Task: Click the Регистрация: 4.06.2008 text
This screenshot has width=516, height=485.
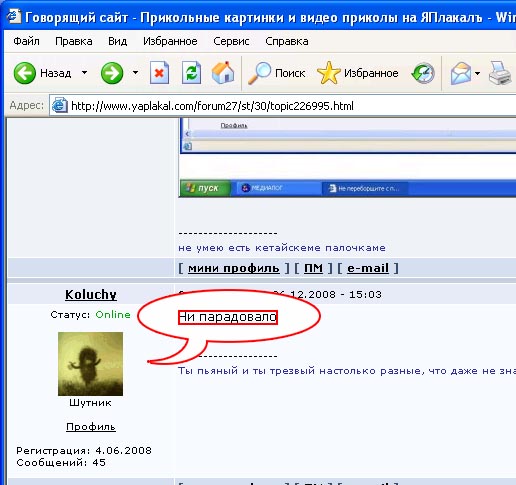Action: coord(84,451)
